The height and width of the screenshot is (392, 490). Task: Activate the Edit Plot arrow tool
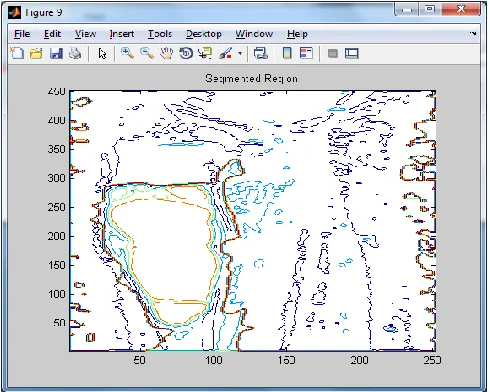click(x=102, y=53)
